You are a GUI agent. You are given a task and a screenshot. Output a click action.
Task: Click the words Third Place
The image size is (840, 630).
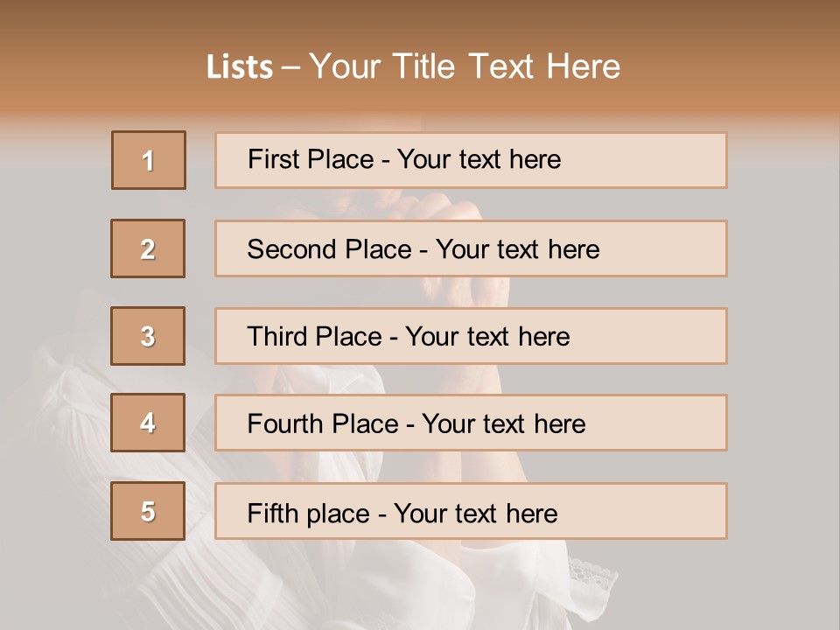pyautogui.click(x=314, y=336)
